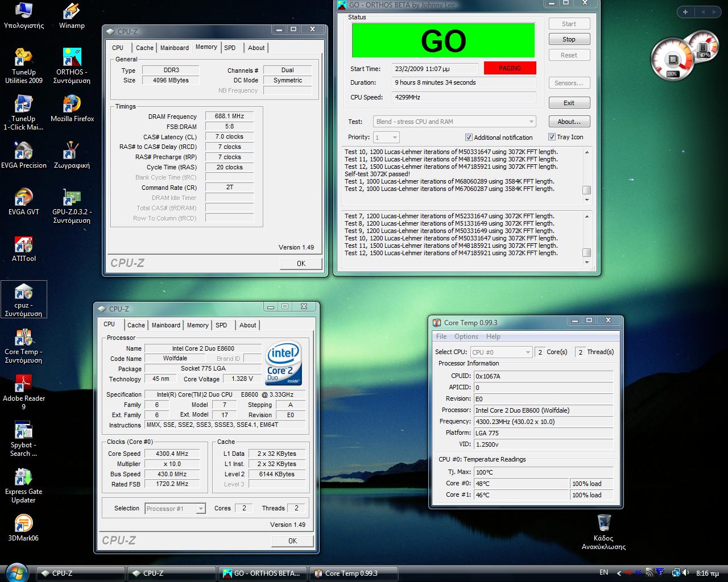Click OK in the Memory CPU-Z window
Image resolution: width=728 pixels, height=582 pixels.
(x=301, y=263)
